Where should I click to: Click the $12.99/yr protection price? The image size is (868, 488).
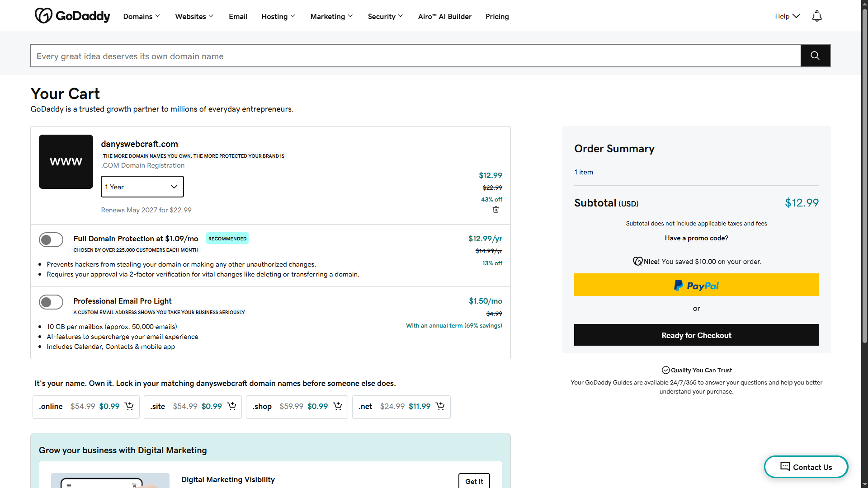(x=485, y=239)
